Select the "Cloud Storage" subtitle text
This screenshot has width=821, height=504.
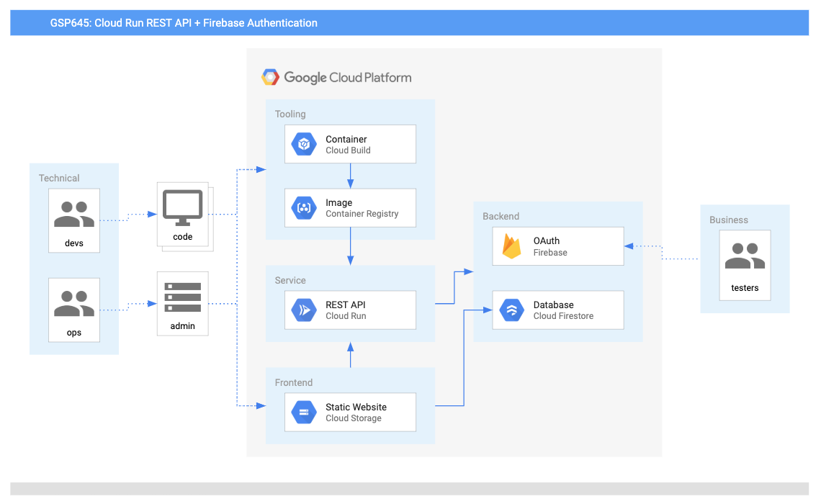point(354,418)
